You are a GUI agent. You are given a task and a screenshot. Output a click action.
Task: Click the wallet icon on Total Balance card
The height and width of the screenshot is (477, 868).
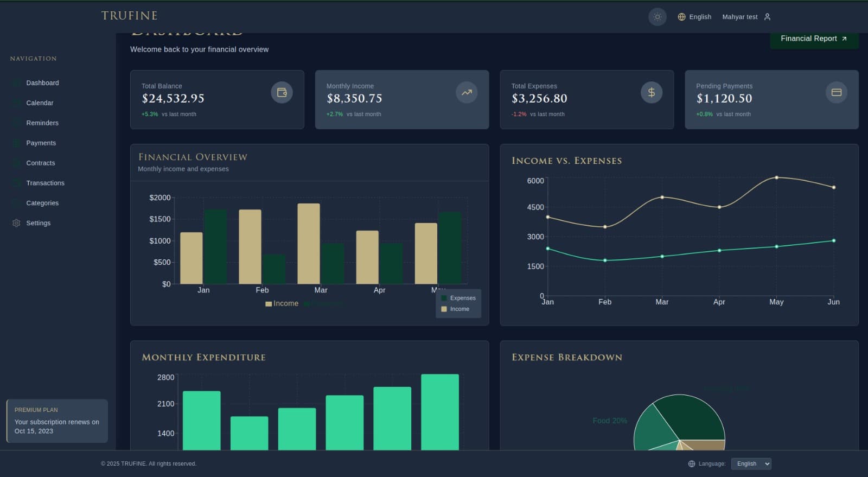pos(282,93)
